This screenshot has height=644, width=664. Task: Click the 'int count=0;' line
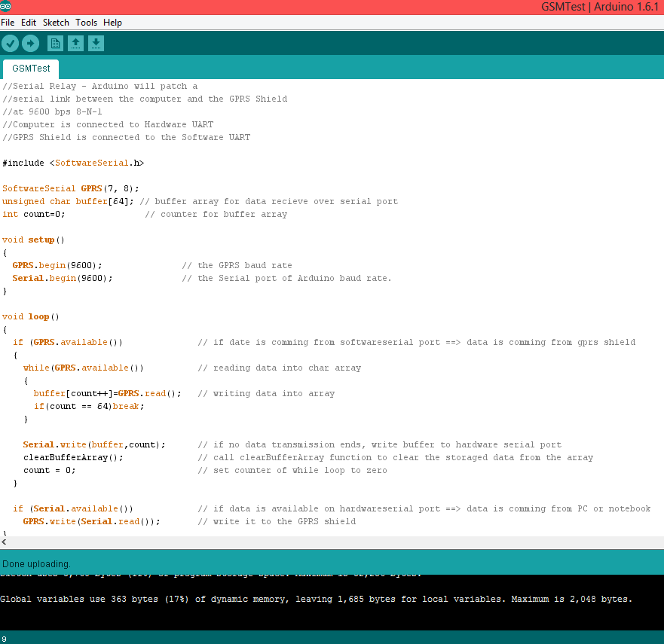point(34,214)
